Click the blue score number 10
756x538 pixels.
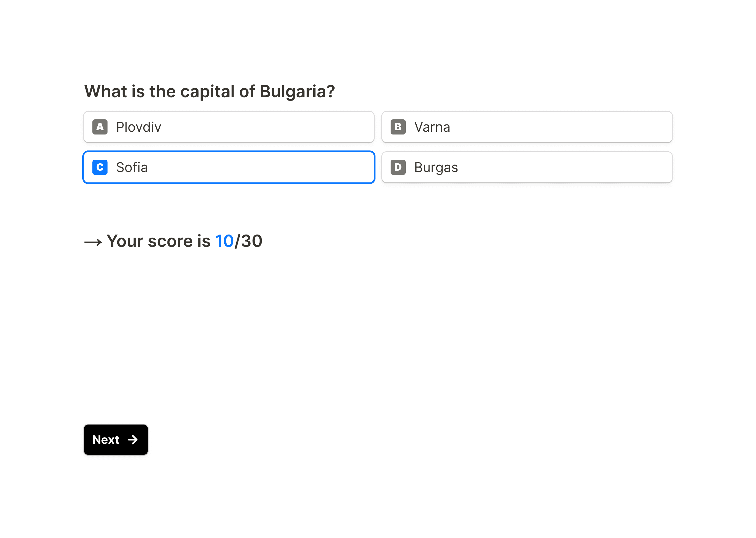click(x=224, y=241)
